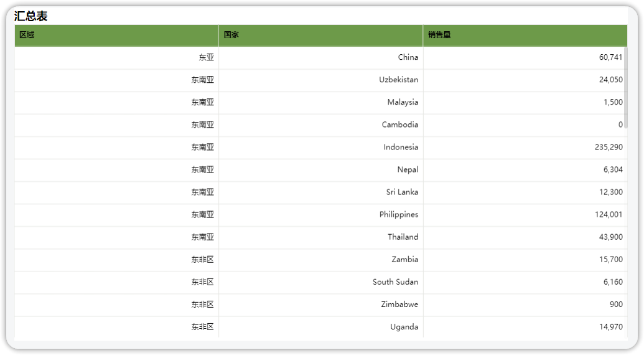Select the Nepal cell

tap(321, 170)
